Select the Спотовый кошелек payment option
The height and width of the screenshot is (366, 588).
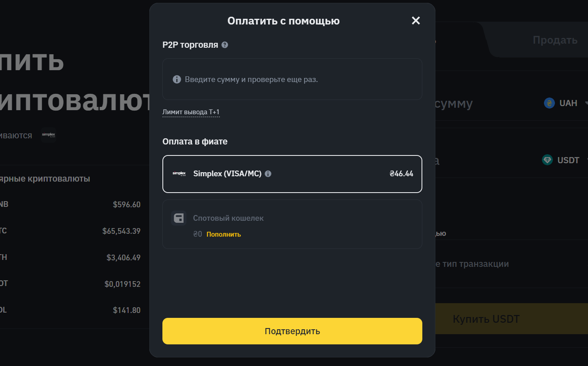coord(292,224)
